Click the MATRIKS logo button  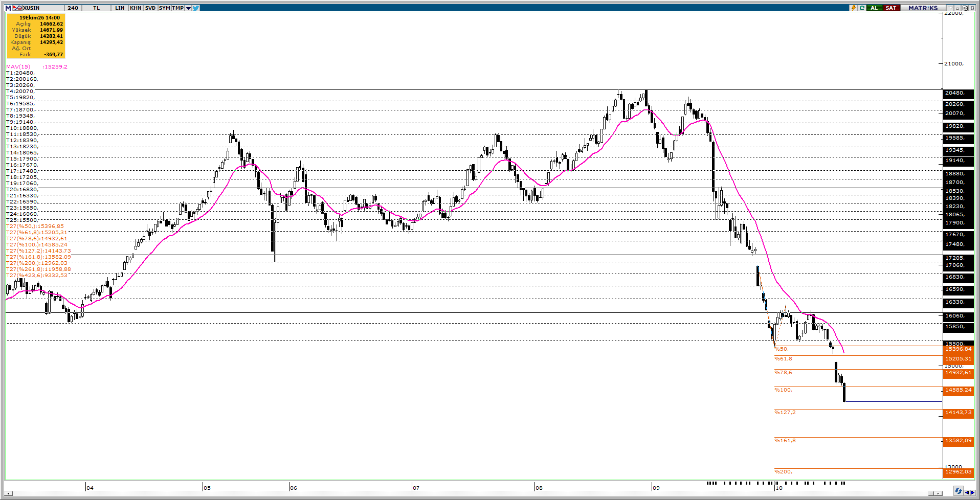(x=923, y=8)
